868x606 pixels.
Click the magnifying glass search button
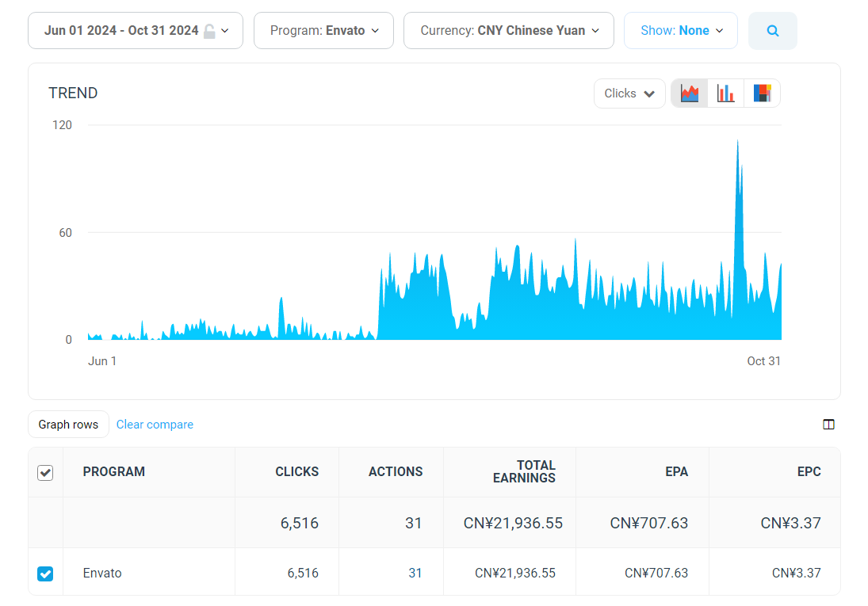click(x=772, y=31)
